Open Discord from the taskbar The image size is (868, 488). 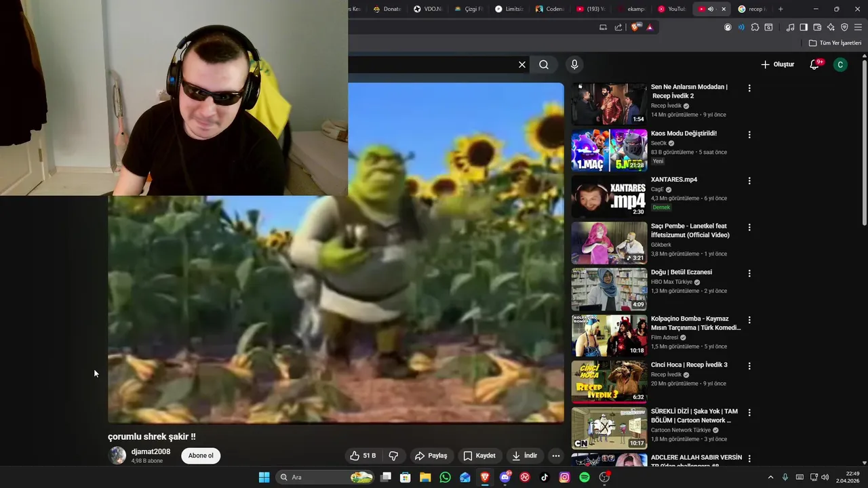click(x=505, y=477)
